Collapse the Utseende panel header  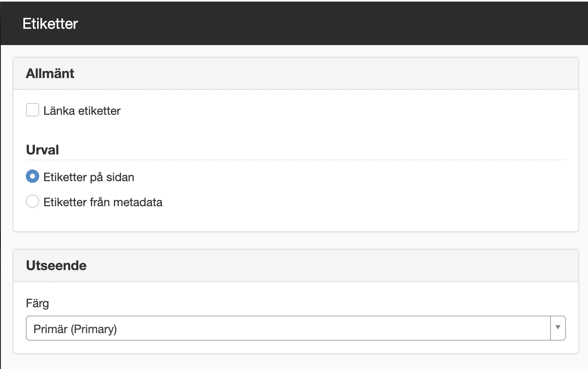(296, 265)
